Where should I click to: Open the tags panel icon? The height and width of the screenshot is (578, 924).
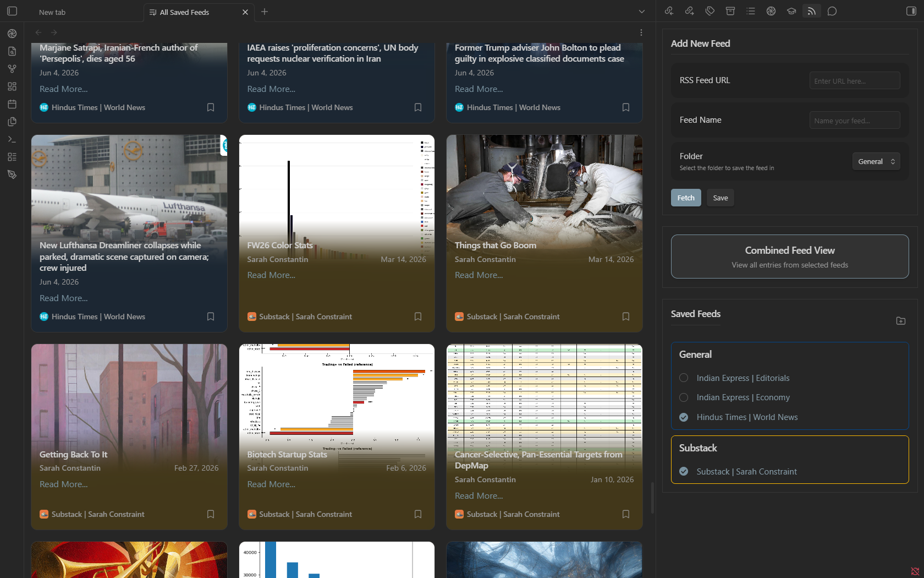[x=710, y=11]
